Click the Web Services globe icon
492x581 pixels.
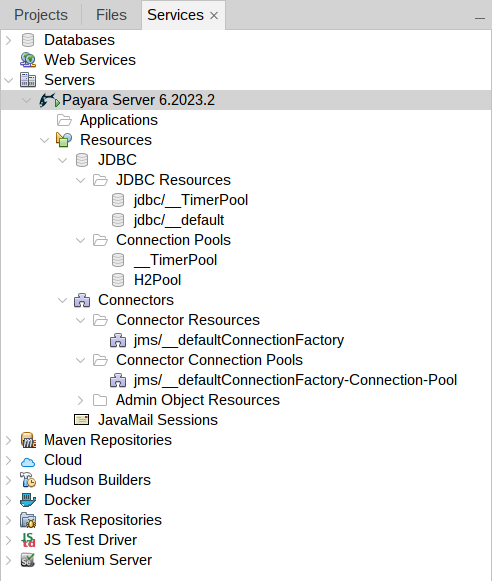click(x=28, y=60)
